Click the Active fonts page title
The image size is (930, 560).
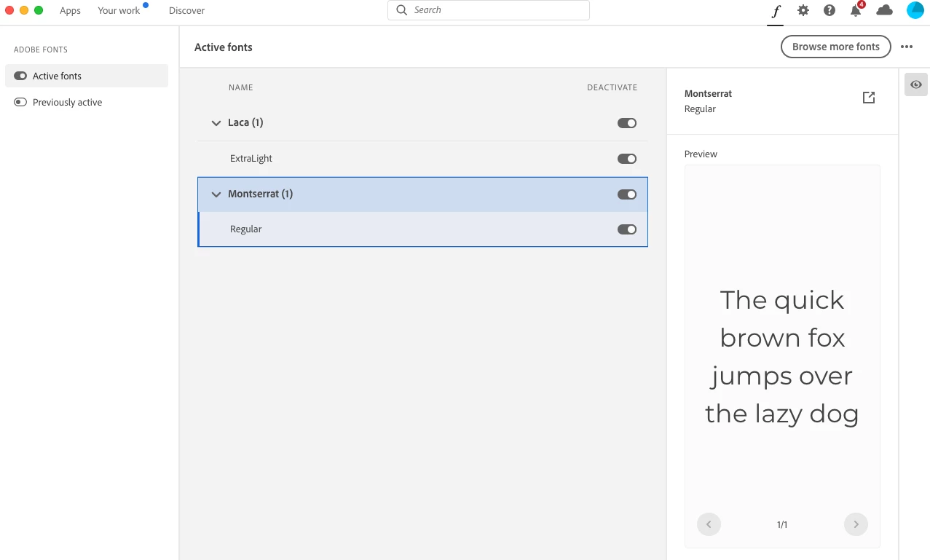coord(224,47)
